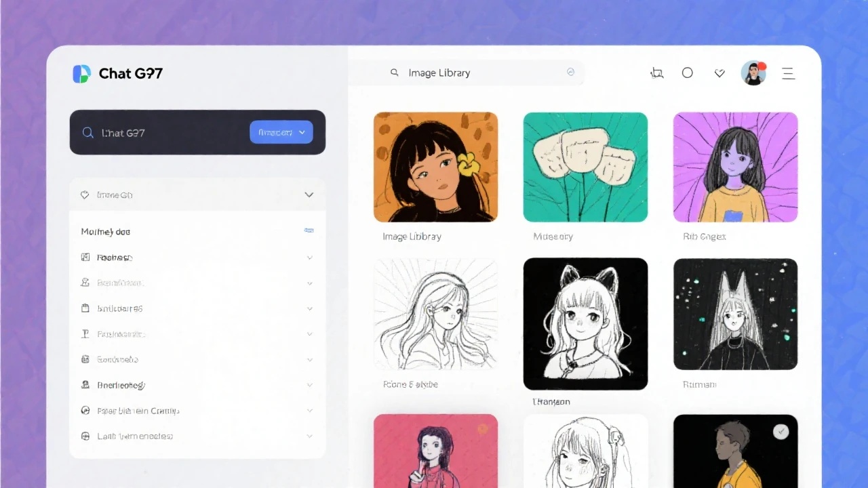
Task: Click the camera-like icon of 'Eondsueb' row
Action: pos(85,359)
